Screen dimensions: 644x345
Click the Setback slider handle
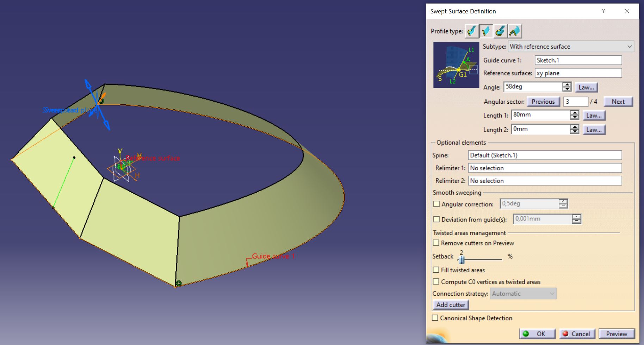click(462, 260)
